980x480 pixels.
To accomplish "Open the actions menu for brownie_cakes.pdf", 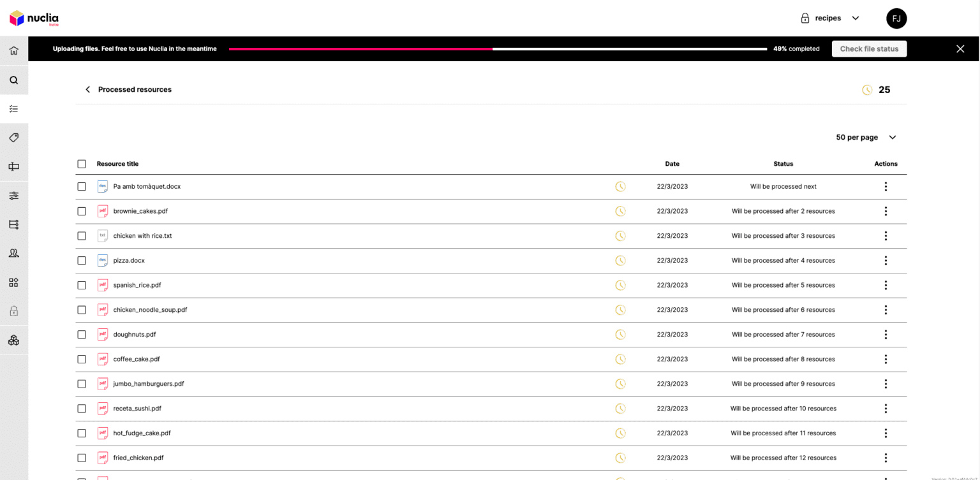I will 886,211.
